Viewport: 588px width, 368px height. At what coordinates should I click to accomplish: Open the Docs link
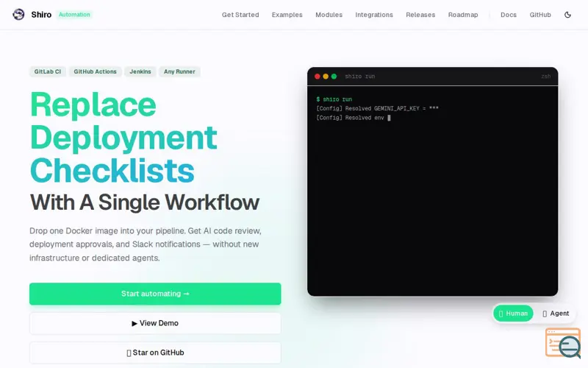509,15
